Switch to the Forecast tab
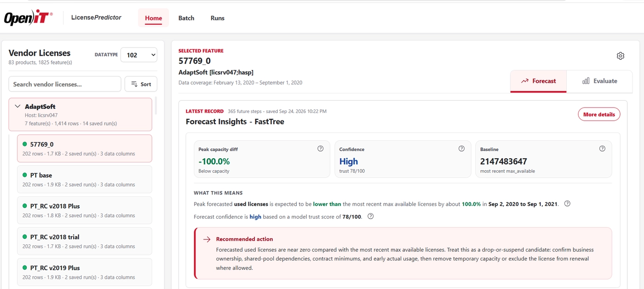The image size is (644, 289). 538,81
